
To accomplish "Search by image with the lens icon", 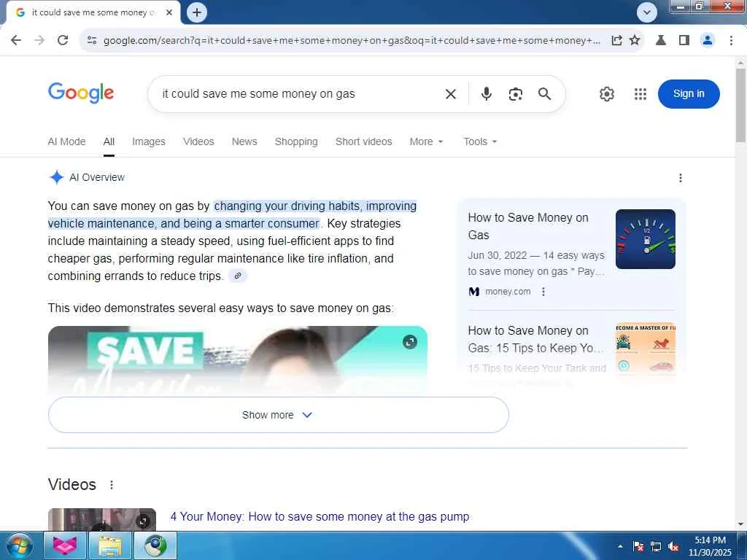I will tap(516, 94).
